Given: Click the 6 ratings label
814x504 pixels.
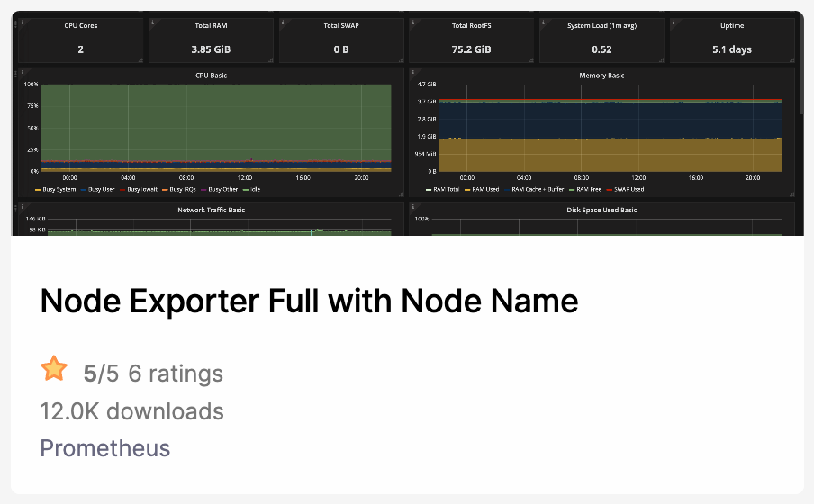Looking at the screenshot, I should (176, 373).
